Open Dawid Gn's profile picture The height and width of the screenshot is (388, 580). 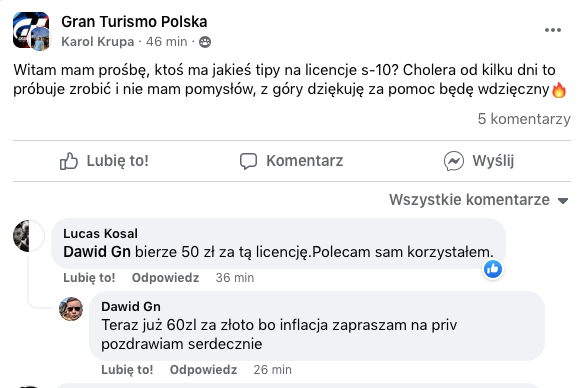(71, 309)
